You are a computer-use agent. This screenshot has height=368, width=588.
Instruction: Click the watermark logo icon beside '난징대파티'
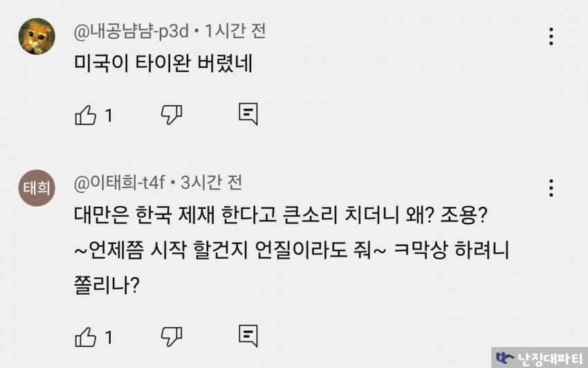coord(504,358)
